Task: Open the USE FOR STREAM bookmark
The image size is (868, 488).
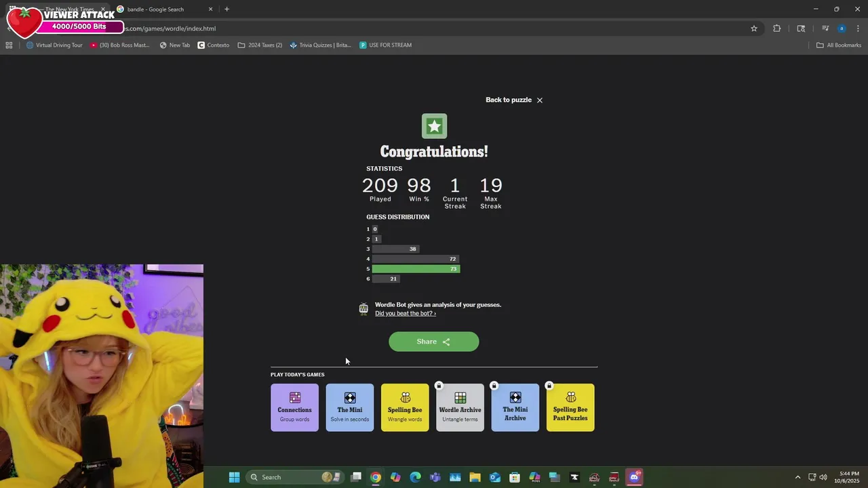Action: pos(385,45)
